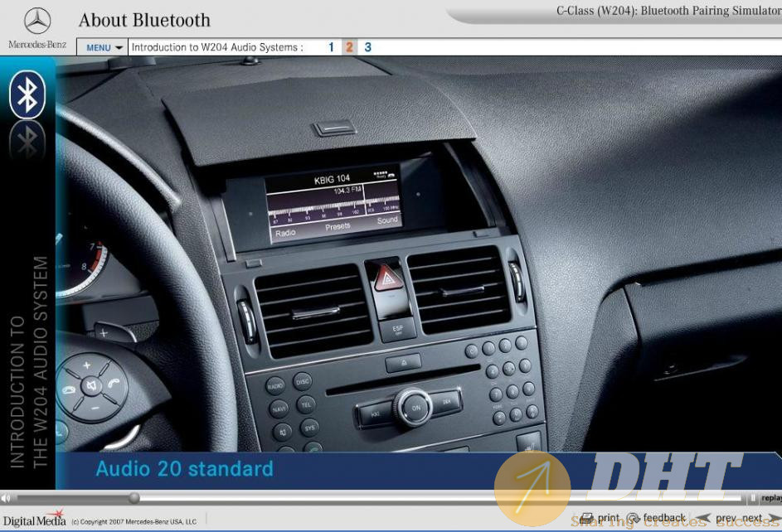Click the skip-forward rocker beside the ON knob

[x=447, y=401]
